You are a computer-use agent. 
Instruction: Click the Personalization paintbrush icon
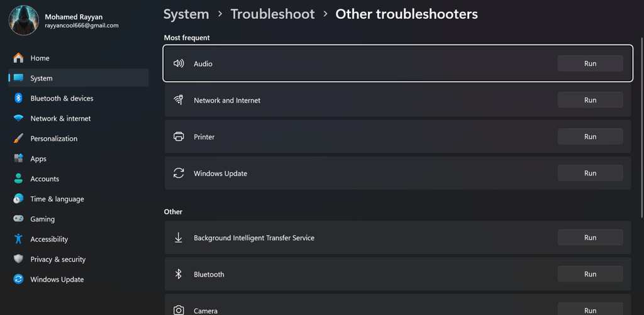point(18,138)
